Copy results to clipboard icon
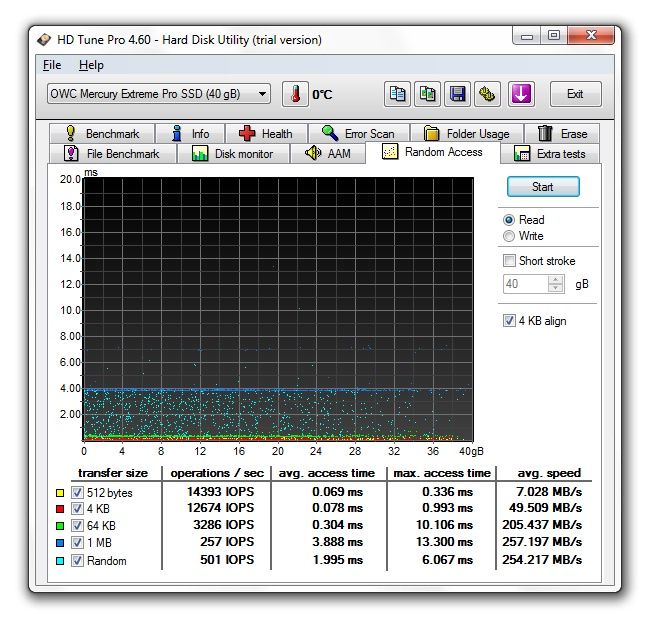The image size is (650, 620). click(x=397, y=94)
